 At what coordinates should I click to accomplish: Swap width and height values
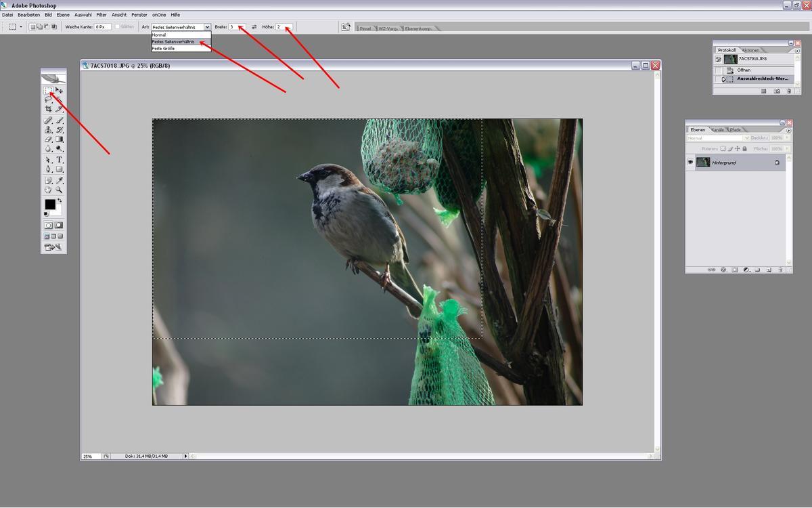tap(254, 27)
